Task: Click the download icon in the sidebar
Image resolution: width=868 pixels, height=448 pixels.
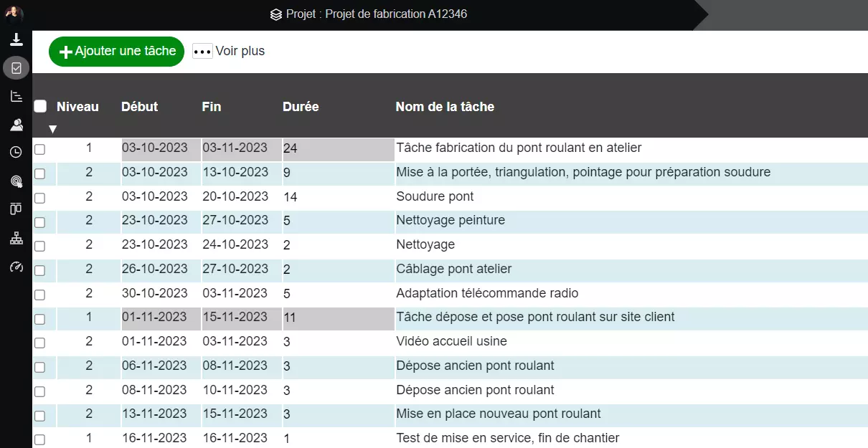Action: coord(16,40)
